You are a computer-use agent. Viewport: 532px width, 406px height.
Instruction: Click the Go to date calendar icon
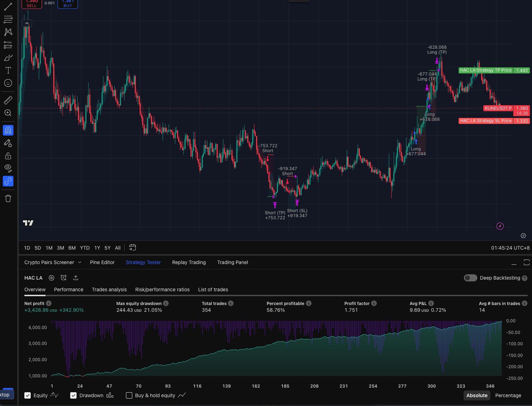point(133,247)
